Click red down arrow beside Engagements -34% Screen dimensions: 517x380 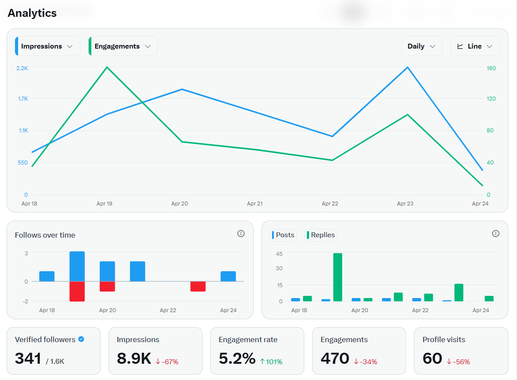pos(356,361)
